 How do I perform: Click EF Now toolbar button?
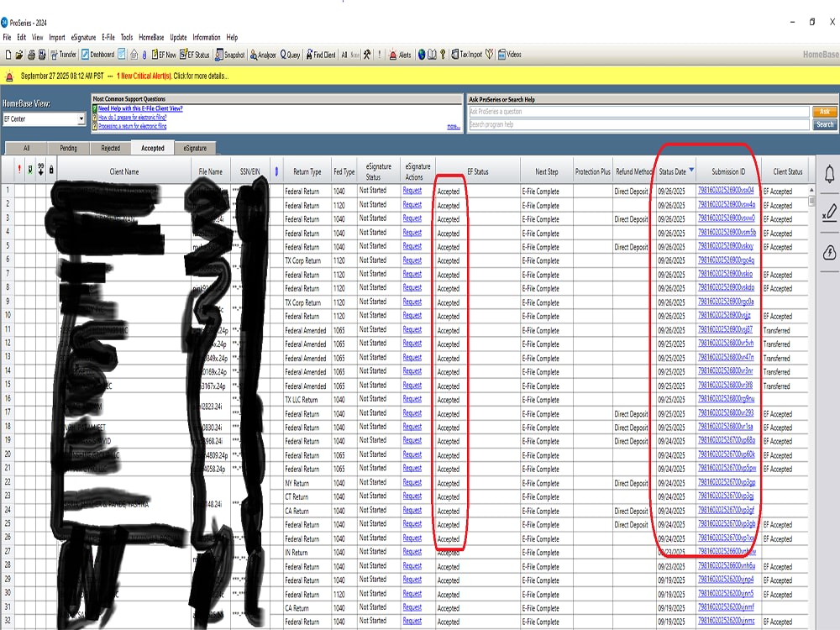tap(164, 55)
